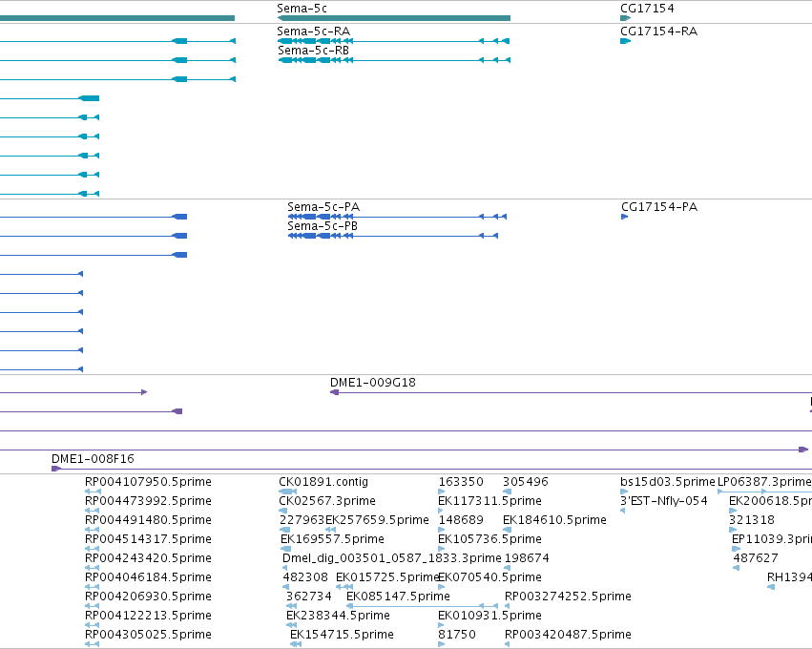812x649 pixels.
Task: Select EST LP06387.3prime
Action: (764, 482)
